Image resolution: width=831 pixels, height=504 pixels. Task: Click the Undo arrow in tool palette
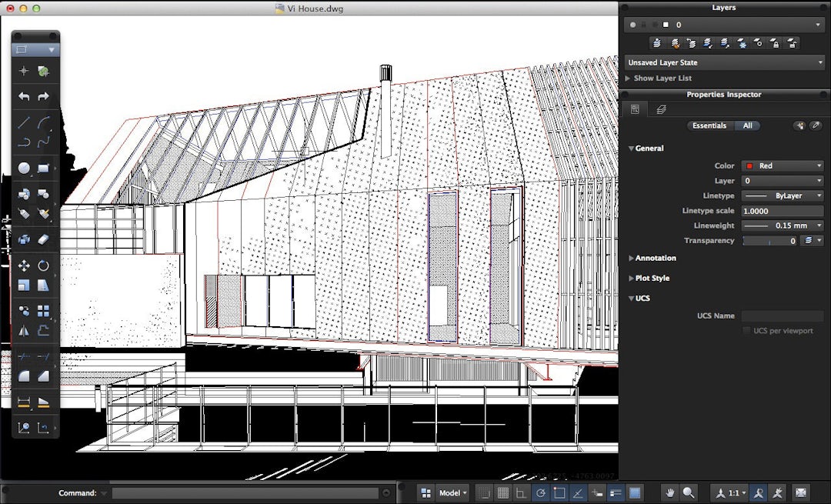(24, 96)
